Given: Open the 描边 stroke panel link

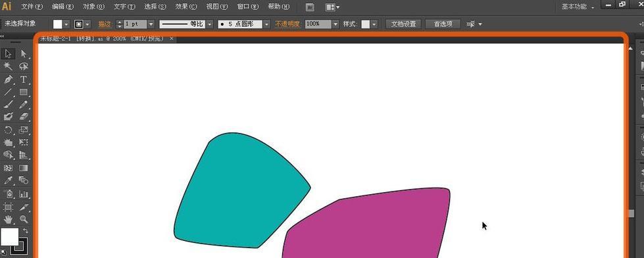Looking at the screenshot, I should point(105,24).
